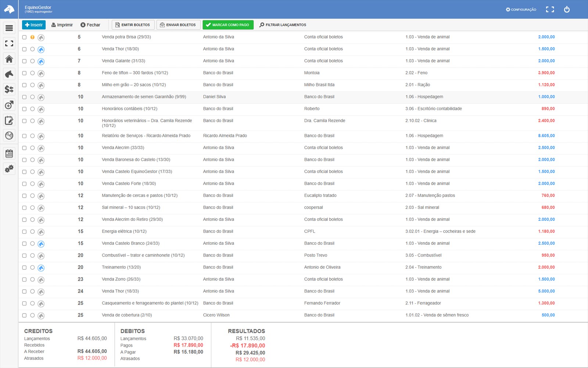Viewport: 588px width, 368px height.
Task: Click the power logout icon in header
Action: tap(567, 10)
